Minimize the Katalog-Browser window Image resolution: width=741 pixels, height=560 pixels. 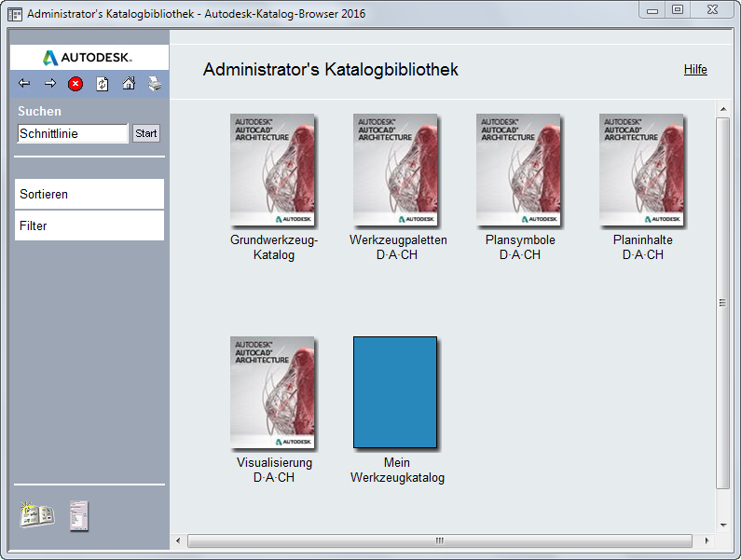[x=652, y=10]
